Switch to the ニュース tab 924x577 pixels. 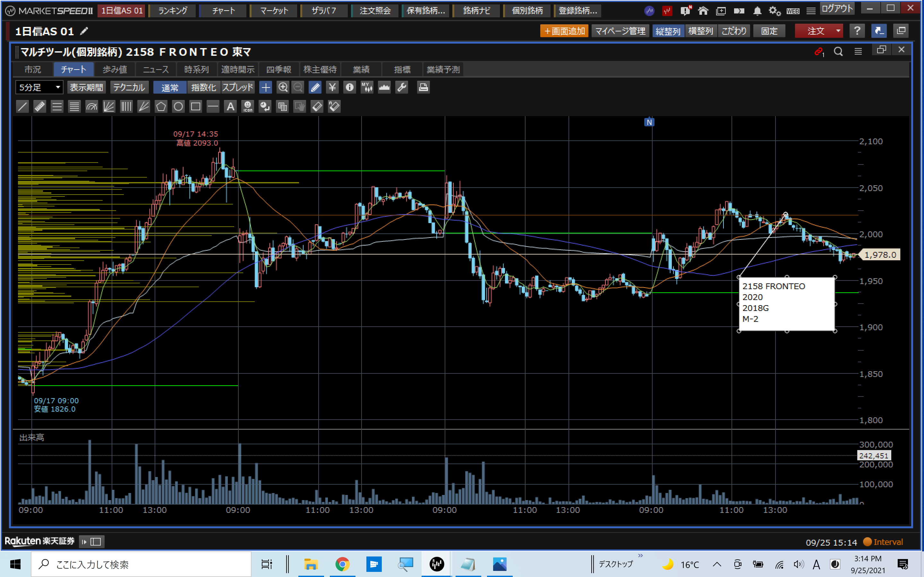point(155,70)
